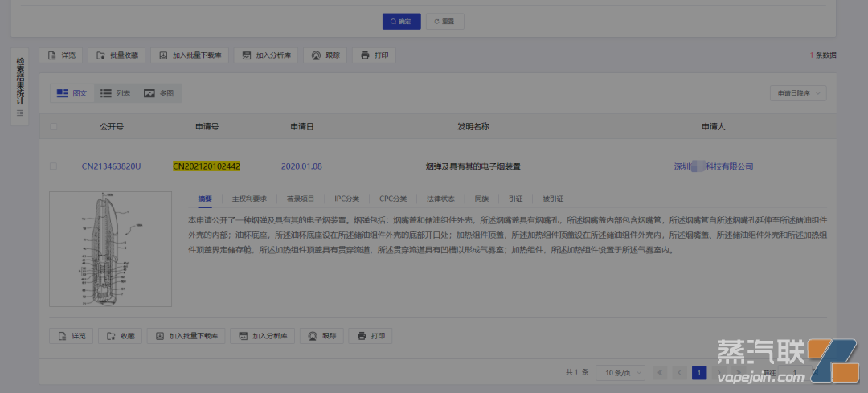Click the blue 确定 confirm button
868x393 pixels.
(x=401, y=22)
